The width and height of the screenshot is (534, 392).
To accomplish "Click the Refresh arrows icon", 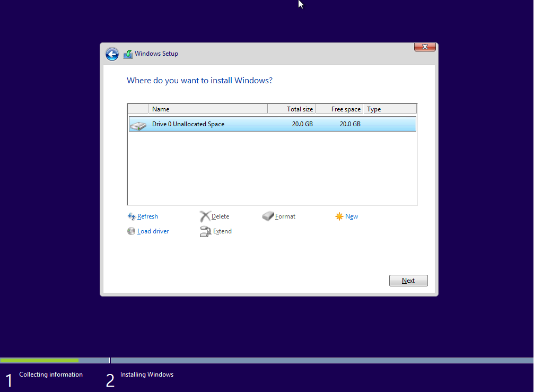I will (132, 216).
